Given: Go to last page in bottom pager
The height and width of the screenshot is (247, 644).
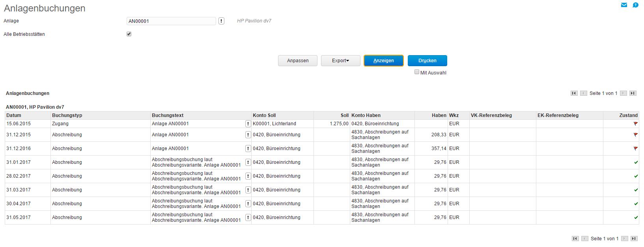Looking at the screenshot, I should coord(634,238).
